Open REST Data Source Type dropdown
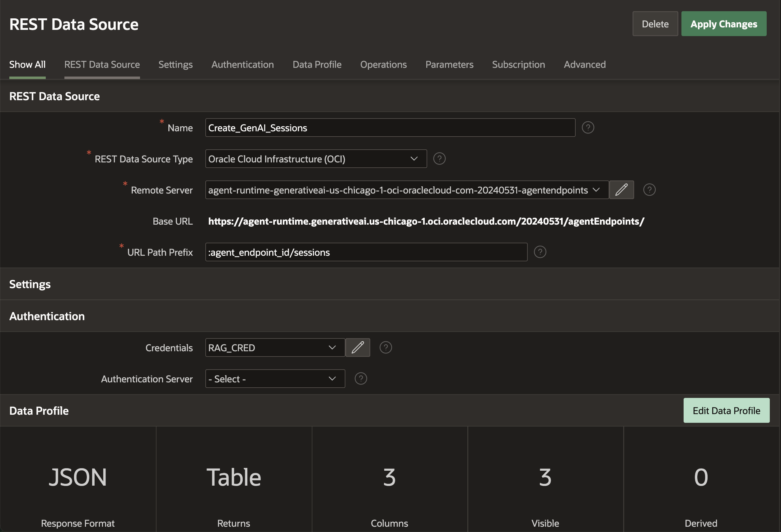 coord(316,159)
